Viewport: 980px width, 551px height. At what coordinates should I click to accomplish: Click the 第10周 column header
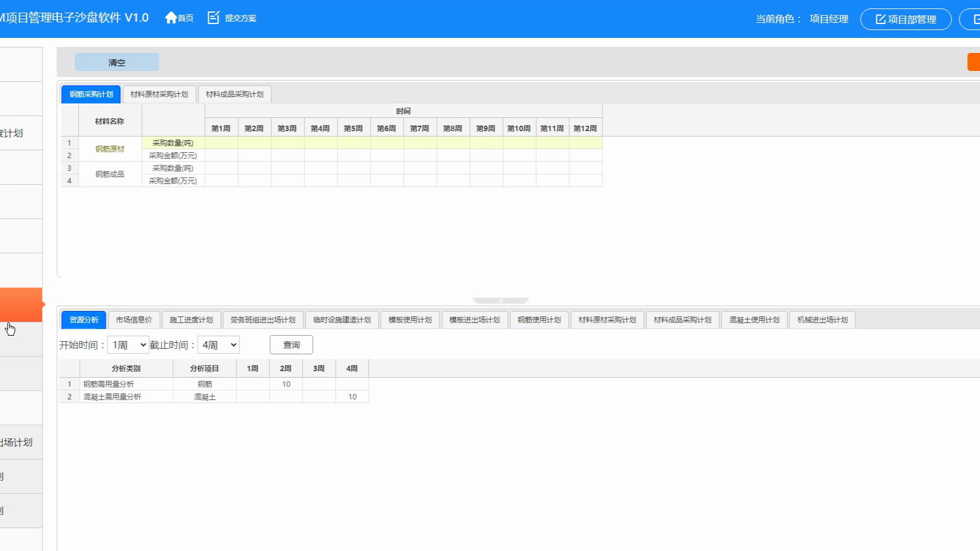(x=519, y=128)
